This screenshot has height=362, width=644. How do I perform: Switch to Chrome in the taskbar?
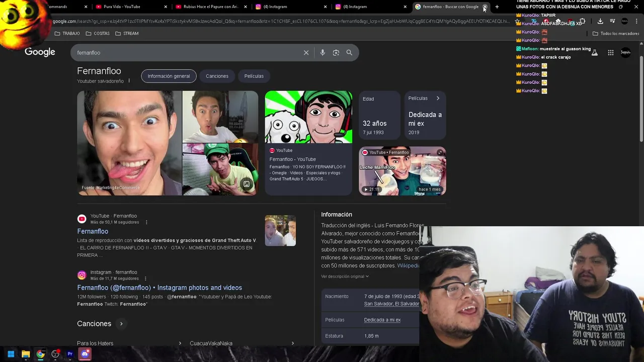tap(40, 354)
